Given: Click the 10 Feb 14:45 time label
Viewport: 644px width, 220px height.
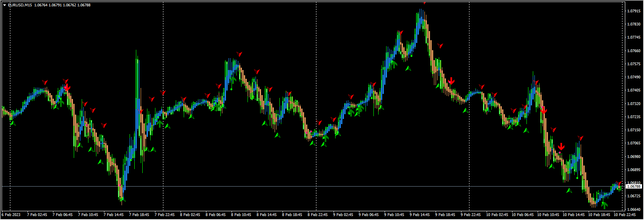Looking at the screenshot, I should coord(573,215).
